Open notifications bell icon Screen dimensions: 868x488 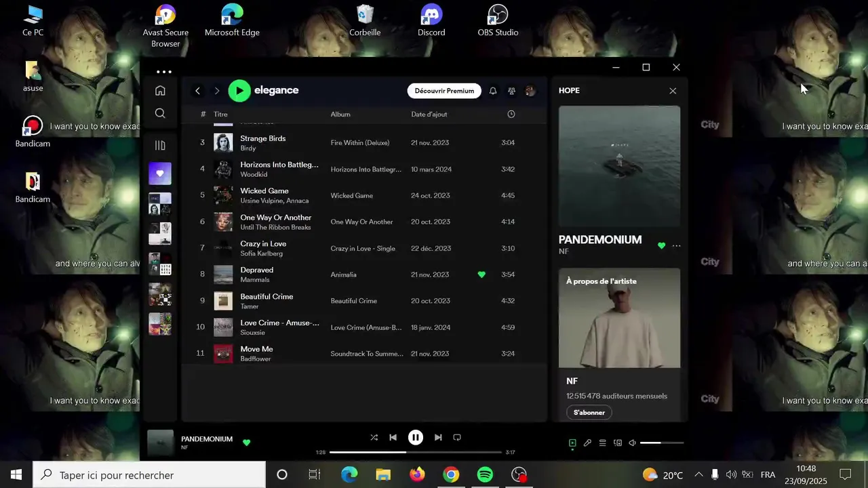[493, 91]
